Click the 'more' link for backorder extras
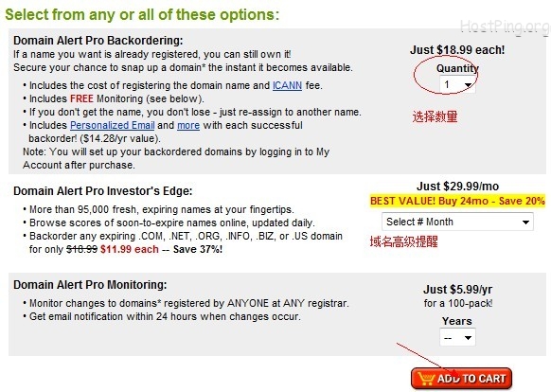Image resolution: width=551 pixels, height=392 pixels. tap(188, 126)
